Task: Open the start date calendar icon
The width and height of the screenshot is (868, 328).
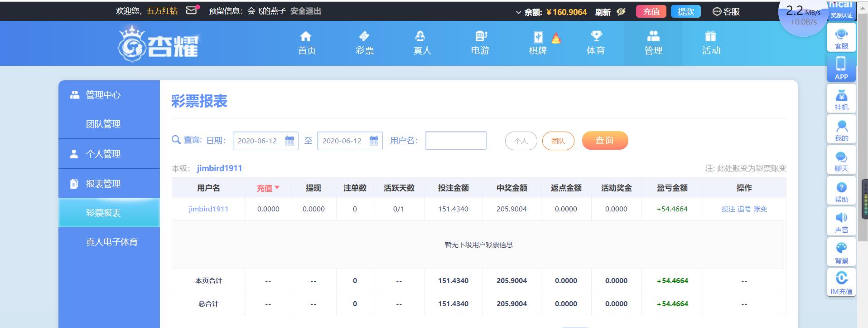Action: [289, 141]
